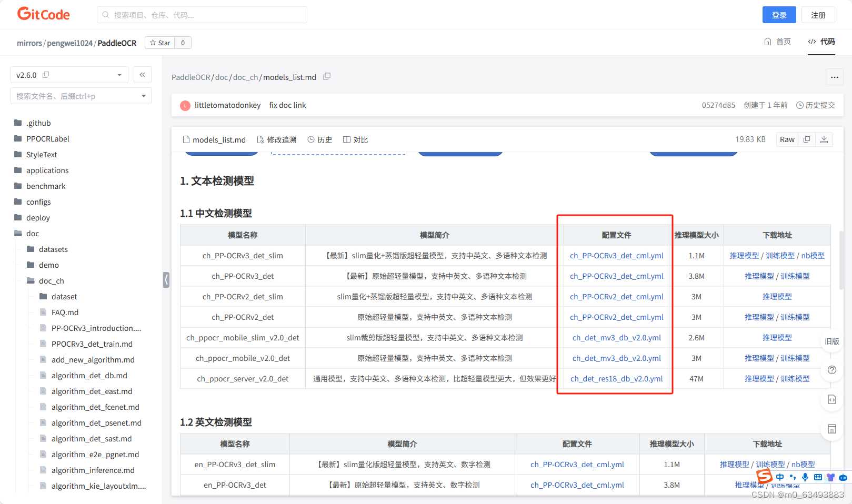Open ch_det_res18_db_v2.0.yml config link
Viewport: 852px width, 504px height.
click(x=616, y=379)
